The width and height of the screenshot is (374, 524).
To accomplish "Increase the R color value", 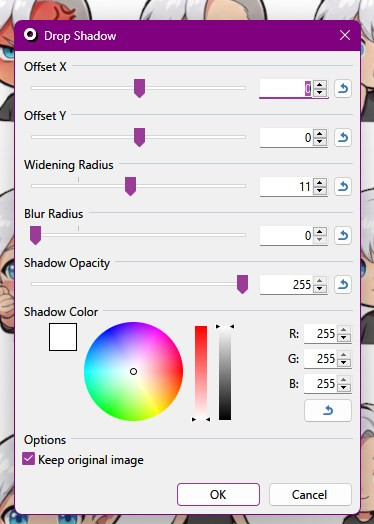I will 344,330.
